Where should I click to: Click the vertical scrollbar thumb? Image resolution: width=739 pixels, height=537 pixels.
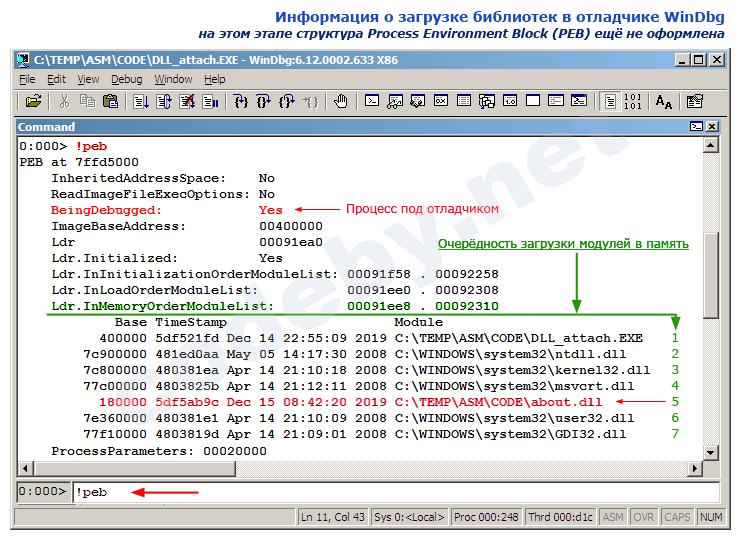coord(710,275)
